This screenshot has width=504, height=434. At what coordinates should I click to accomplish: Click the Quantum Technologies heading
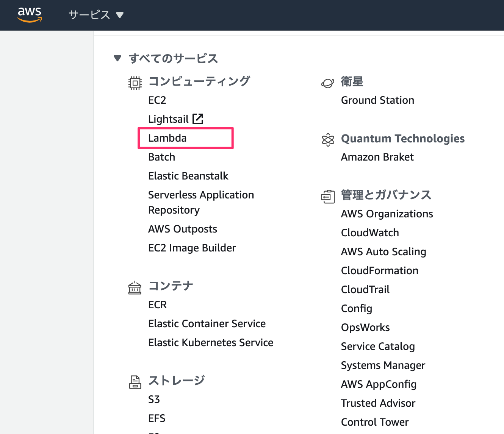point(403,139)
